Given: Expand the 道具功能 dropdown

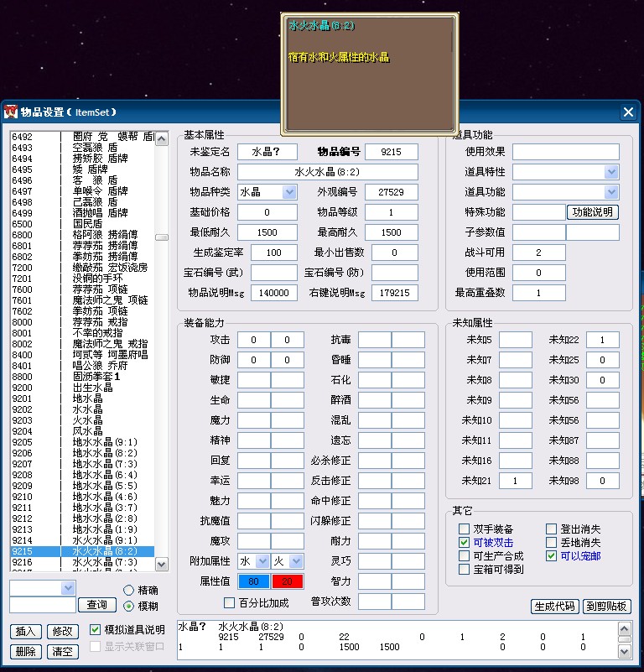Looking at the screenshot, I should coord(611,192).
